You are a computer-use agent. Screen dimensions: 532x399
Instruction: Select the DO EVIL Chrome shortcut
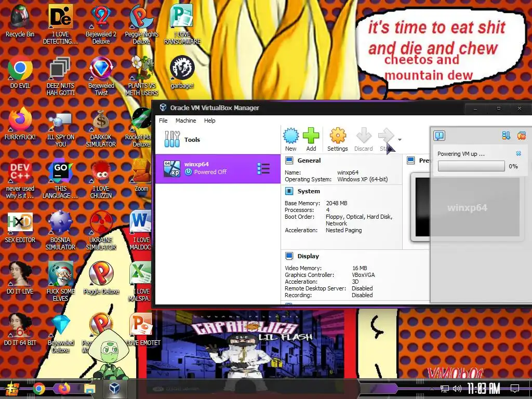pyautogui.click(x=20, y=73)
